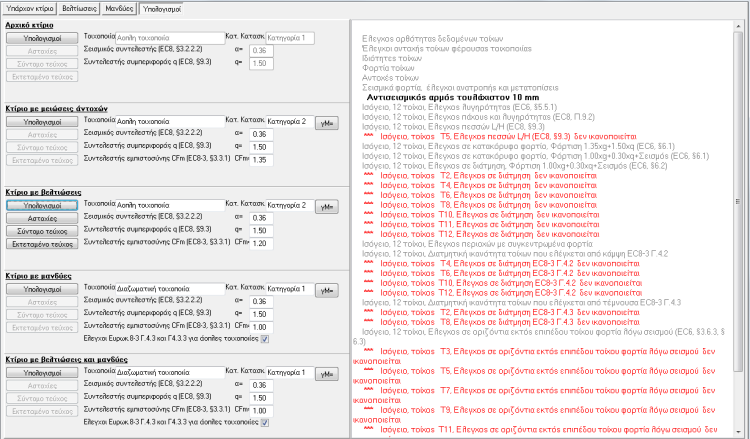Toggle Eurocode 8-3 checks checkbox in Κτίριο με μανδύες
The image size is (750, 439).
264,338
